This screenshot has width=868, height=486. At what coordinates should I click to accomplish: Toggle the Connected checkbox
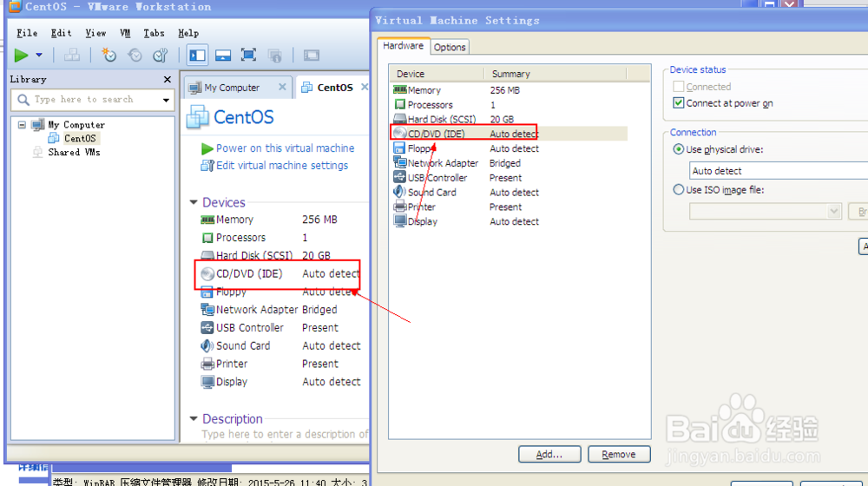678,87
